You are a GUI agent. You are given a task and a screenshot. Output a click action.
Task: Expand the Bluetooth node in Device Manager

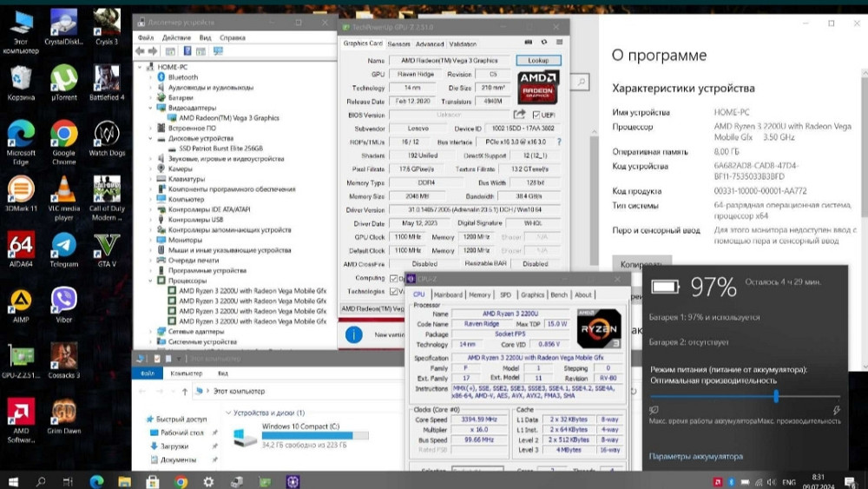150,77
